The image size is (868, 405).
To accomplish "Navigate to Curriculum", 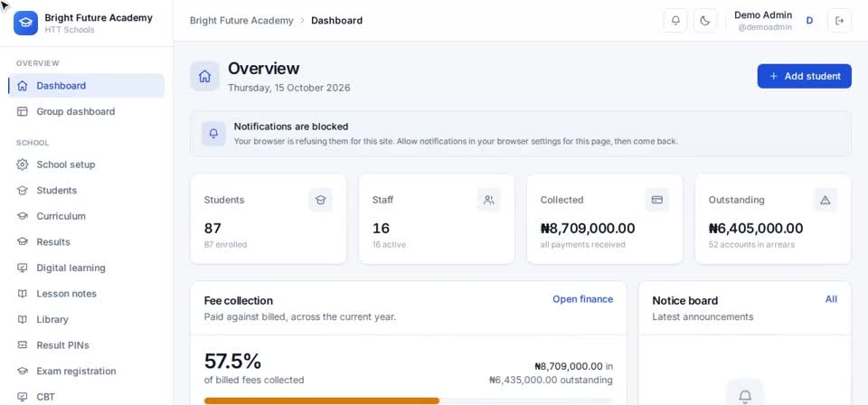I will pos(87,216).
